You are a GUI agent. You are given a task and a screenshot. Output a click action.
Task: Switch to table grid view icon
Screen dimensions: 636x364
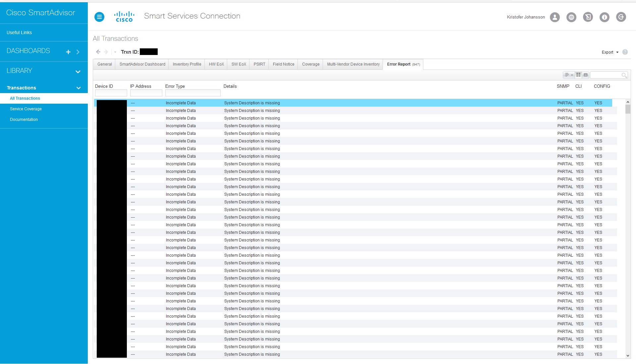(578, 75)
